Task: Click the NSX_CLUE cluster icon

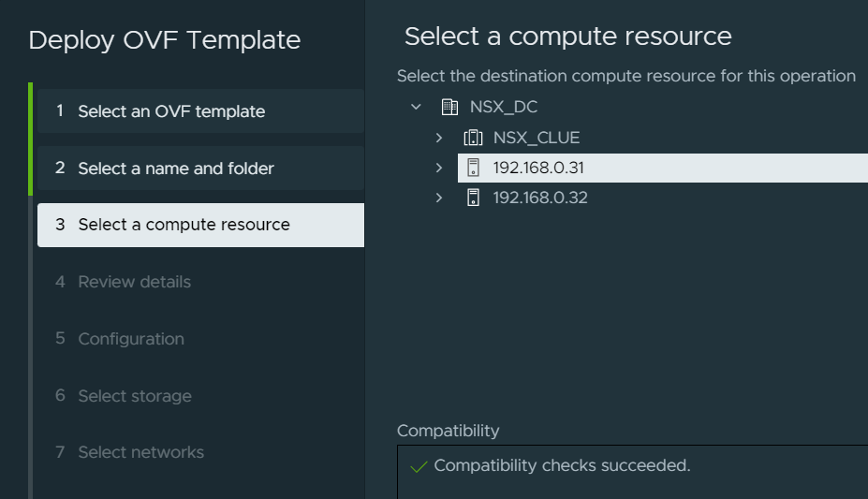Action: click(x=473, y=138)
